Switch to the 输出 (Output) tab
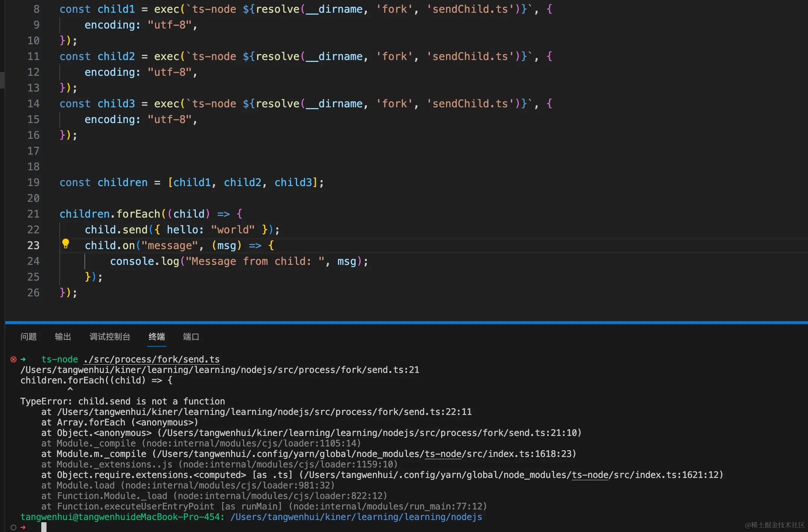The image size is (808, 532). coord(63,337)
